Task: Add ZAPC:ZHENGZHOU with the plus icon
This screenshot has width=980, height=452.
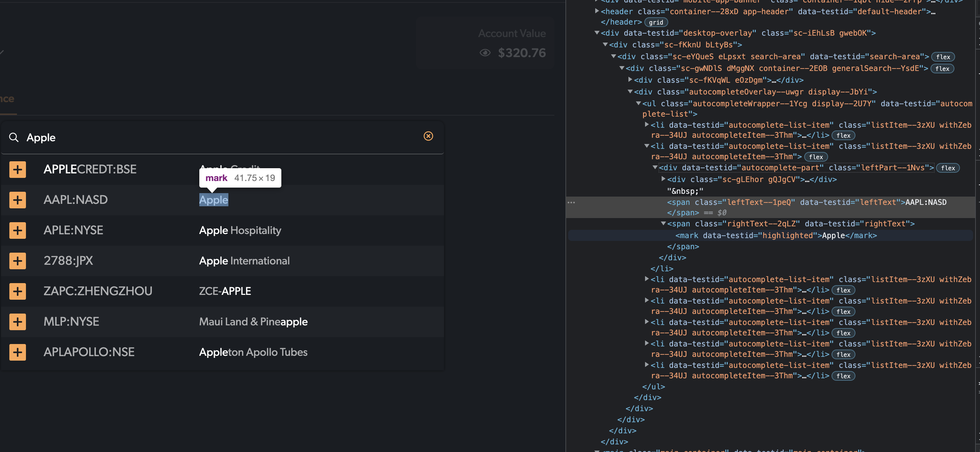Action: 18,291
